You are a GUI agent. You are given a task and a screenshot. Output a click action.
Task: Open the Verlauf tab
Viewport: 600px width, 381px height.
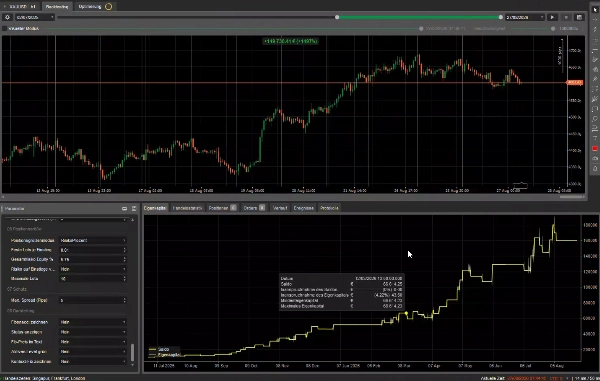280,208
